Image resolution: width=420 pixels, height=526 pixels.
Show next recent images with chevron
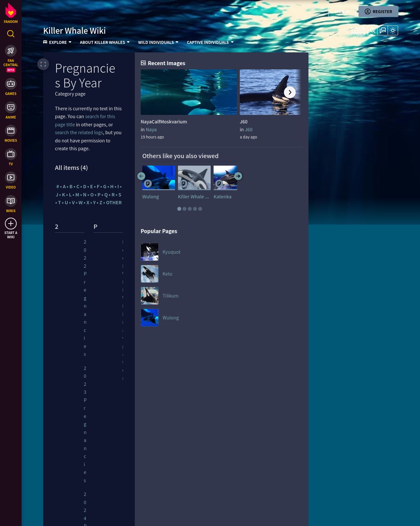pyautogui.click(x=290, y=92)
